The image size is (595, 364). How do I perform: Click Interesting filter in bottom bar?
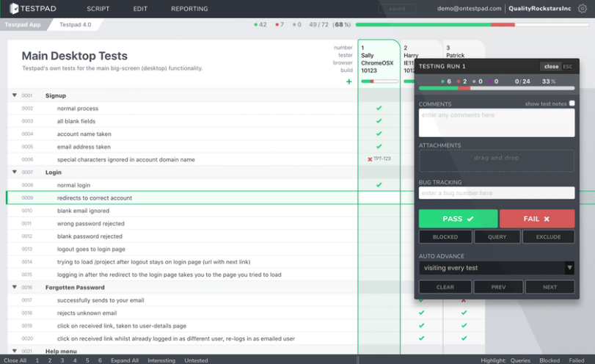[161, 360]
